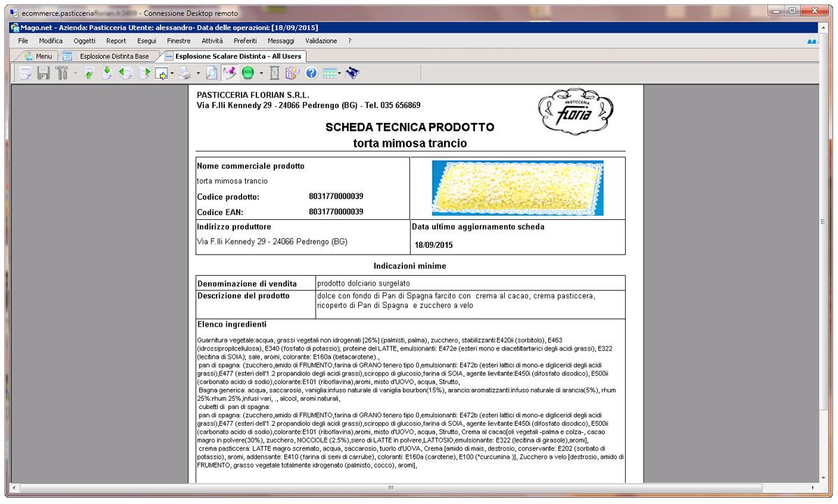This screenshot has height=504, width=838.
Task: Open the Finestre menu
Action: (179, 41)
